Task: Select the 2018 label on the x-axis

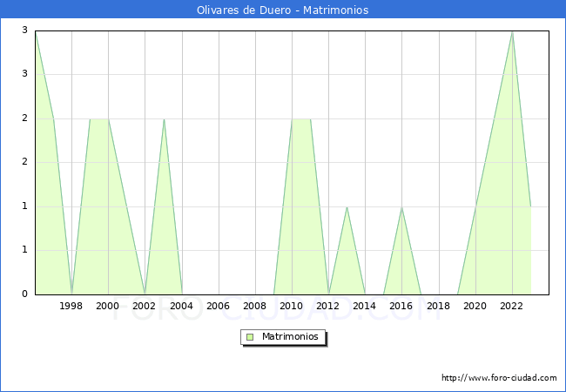Action: point(438,306)
